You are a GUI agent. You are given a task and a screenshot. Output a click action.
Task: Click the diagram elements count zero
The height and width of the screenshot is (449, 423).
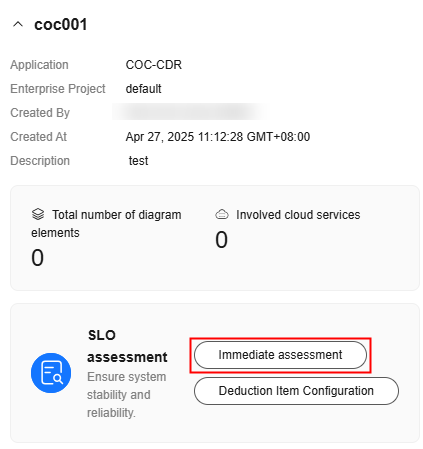37,258
